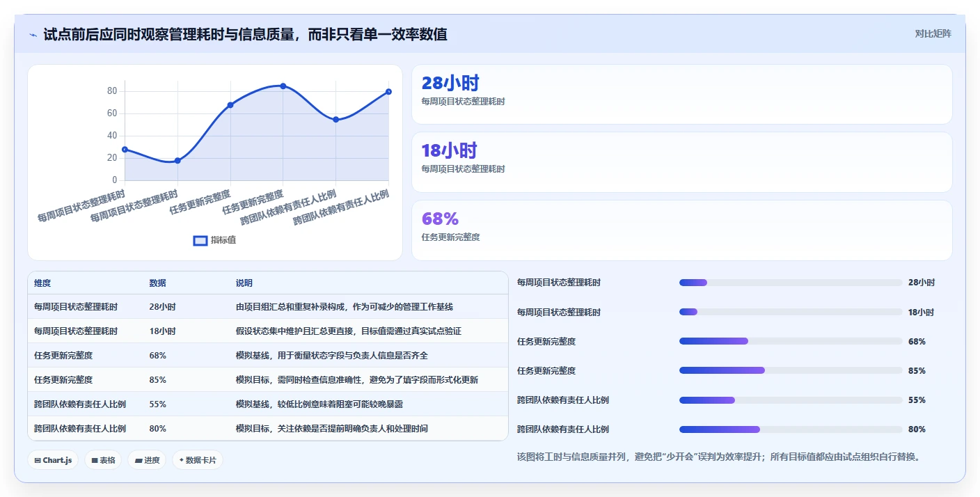Screen dimensions: 980x497
Task: Select the chart data point at value 18
Action: coord(177,161)
